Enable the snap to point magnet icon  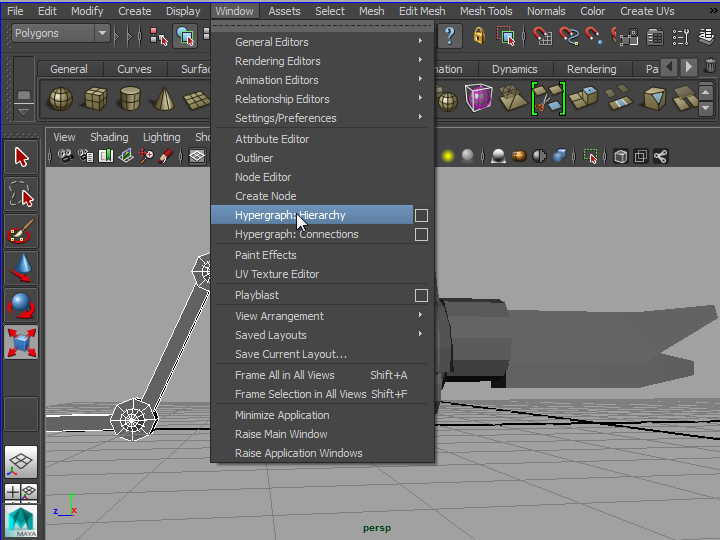594,36
